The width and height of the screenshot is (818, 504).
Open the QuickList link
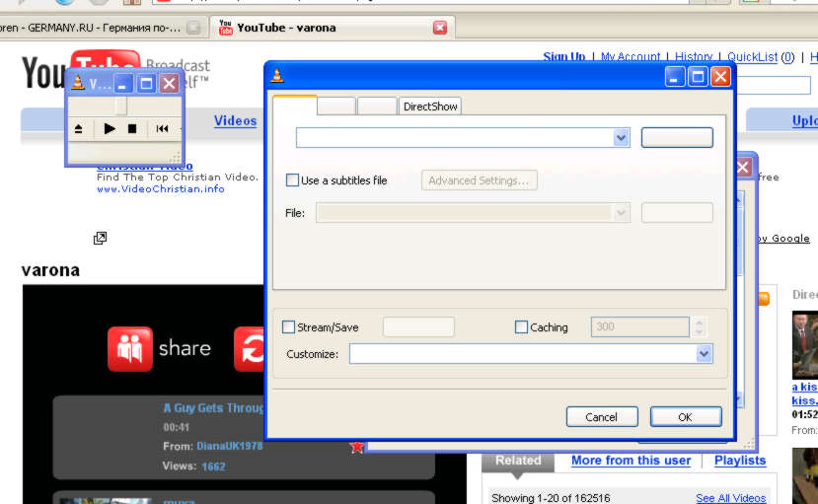(x=752, y=57)
